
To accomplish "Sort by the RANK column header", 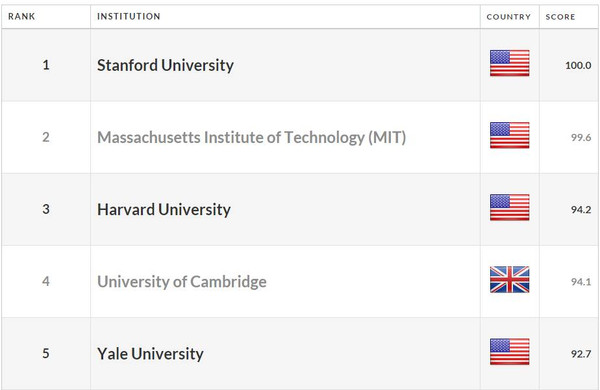I will pyautogui.click(x=21, y=16).
